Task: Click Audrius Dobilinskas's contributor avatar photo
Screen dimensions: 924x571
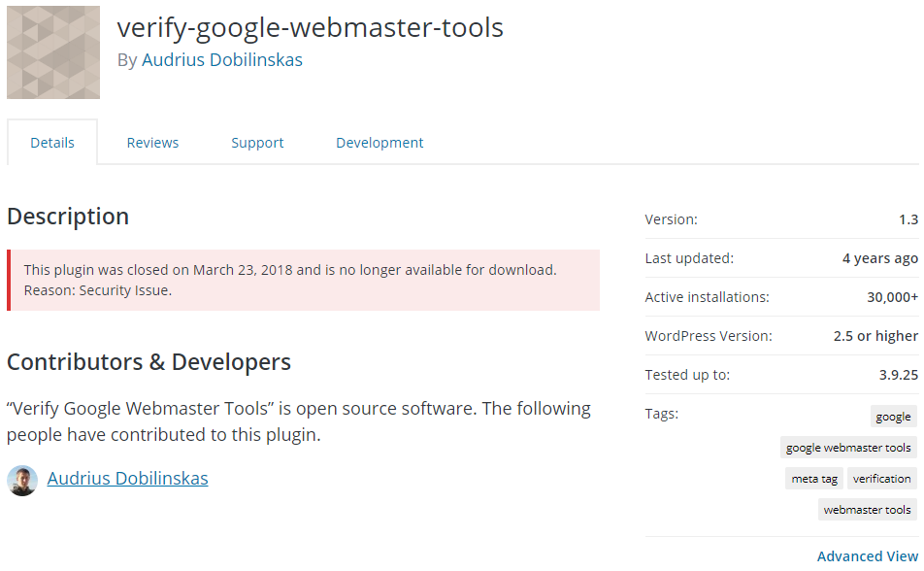Action: [22, 480]
